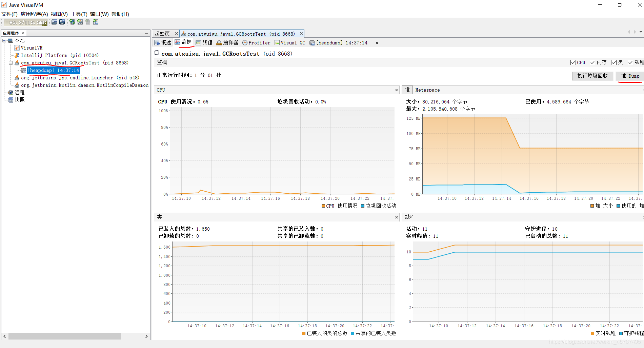This screenshot has width=644, height=348.
Task: Close the 类 classes chart panel
Action: [396, 217]
